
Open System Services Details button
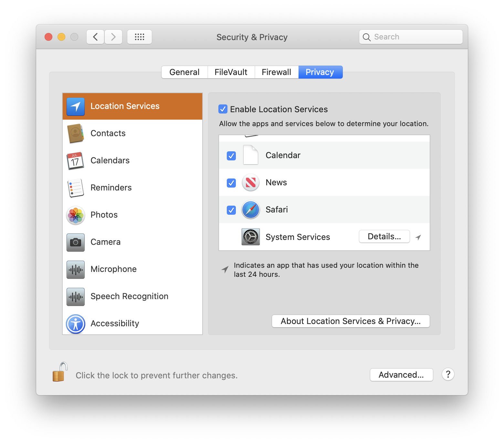384,236
